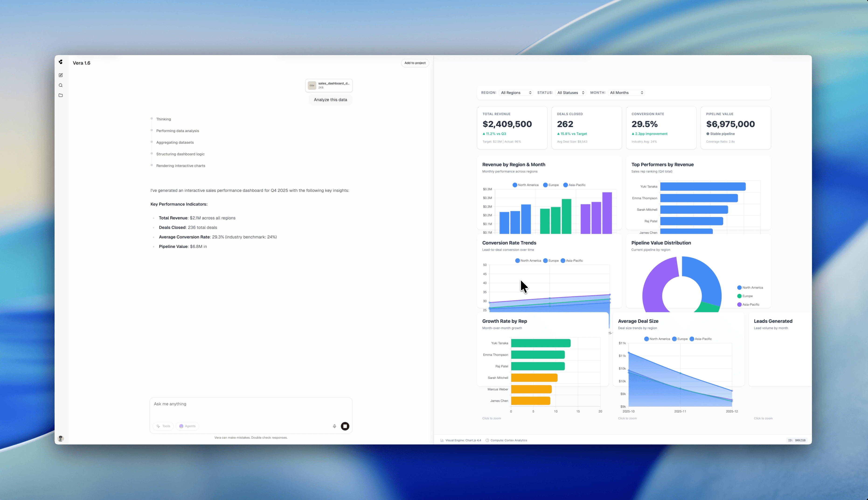Open the Tools menu in the chat bar

click(x=163, y=426)
